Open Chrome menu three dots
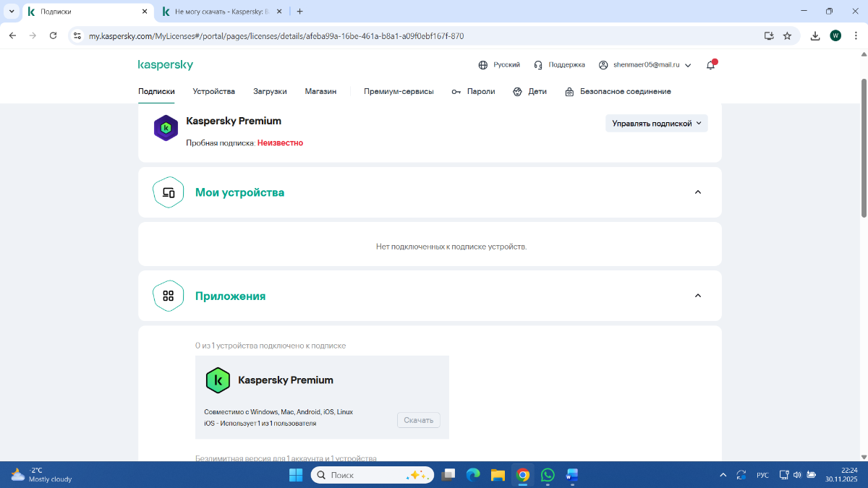 (x=856, y=35)
